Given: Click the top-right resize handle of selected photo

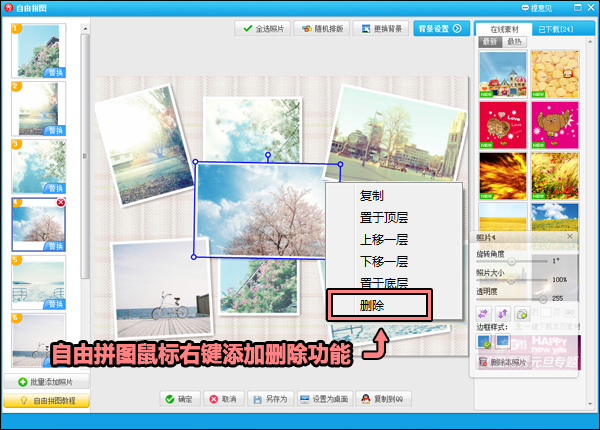Looking at the screenshot, I should (340, 164).
